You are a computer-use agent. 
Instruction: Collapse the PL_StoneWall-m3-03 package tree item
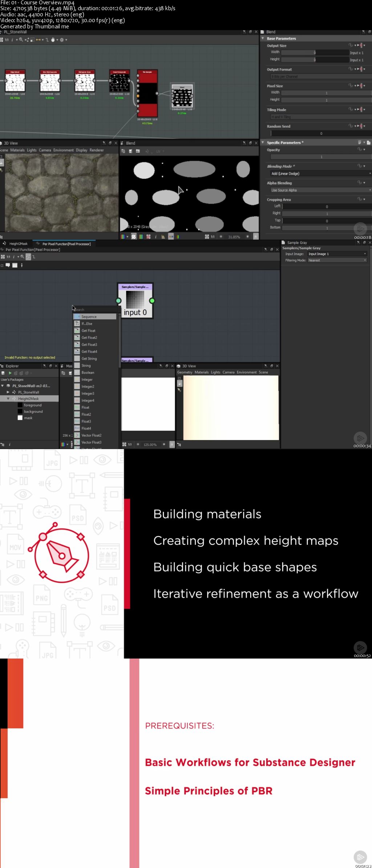[x=3, y=386]
